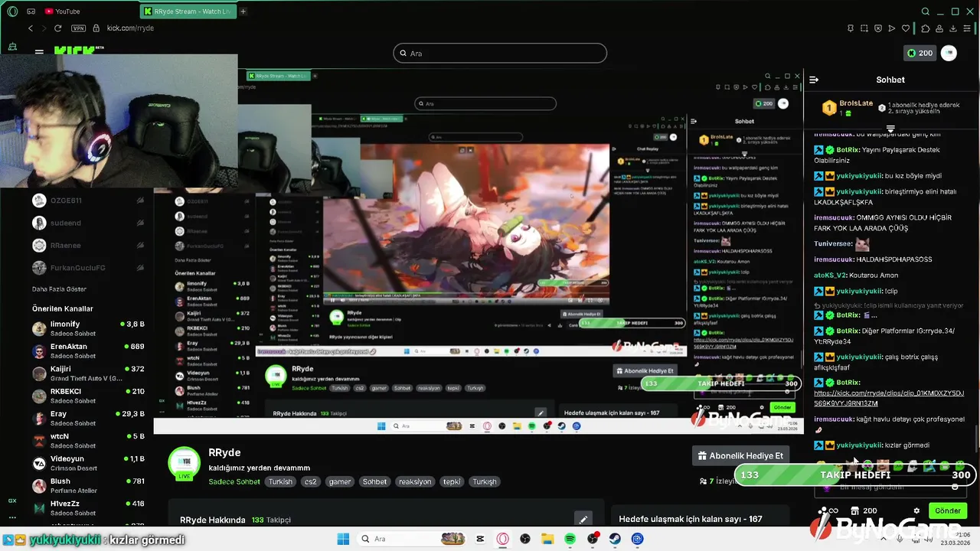Click the kick.com/rryde address field
Screen dimensions: 980x551
pos(130,28)
